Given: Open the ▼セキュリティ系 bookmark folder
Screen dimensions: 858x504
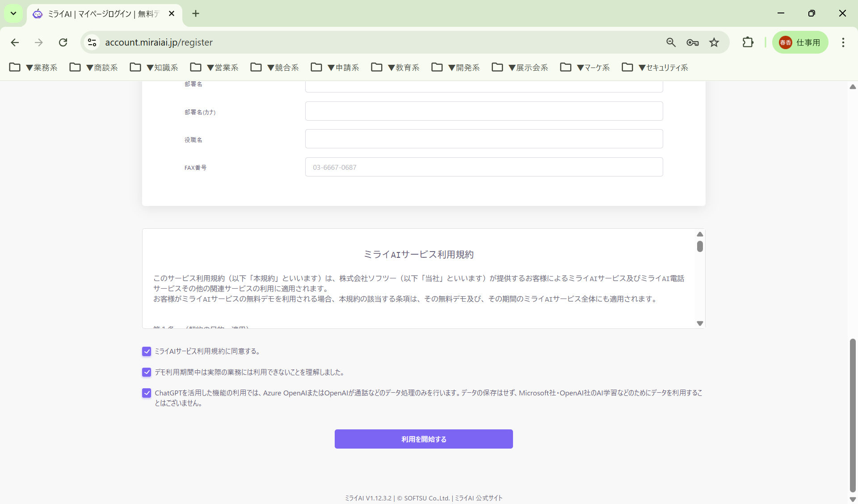Looking at the screenshot, I should (655, 67).
